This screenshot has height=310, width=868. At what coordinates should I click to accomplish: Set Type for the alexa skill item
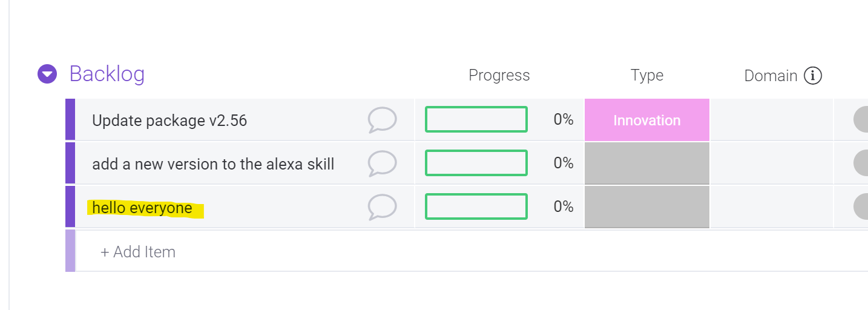coord(646,163)
